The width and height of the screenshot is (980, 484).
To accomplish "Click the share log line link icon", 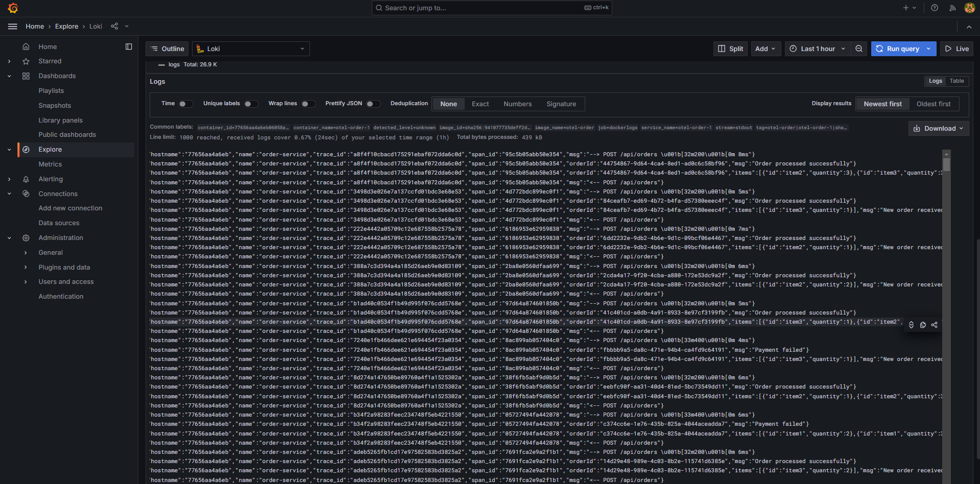I will tap(935, 325).
